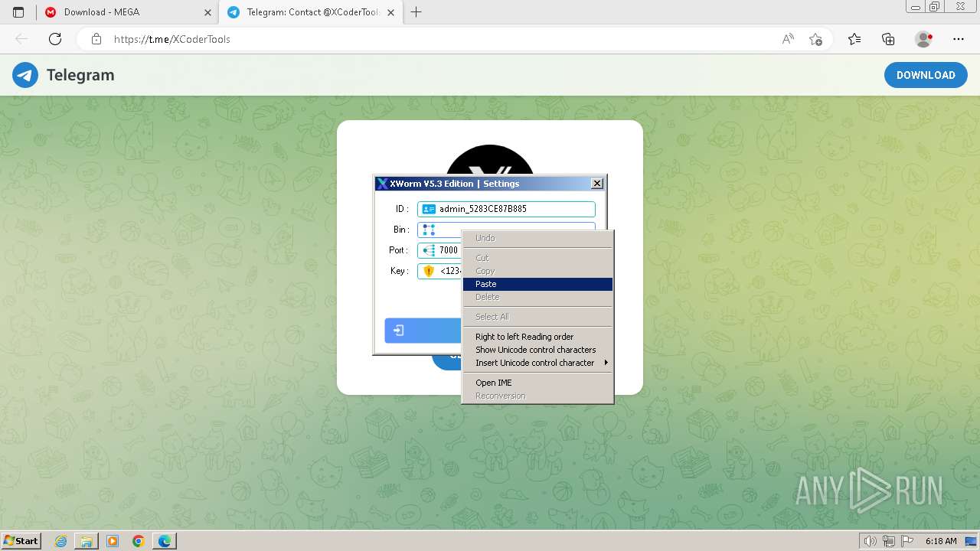Click the Bin field icon

point(429,230)
